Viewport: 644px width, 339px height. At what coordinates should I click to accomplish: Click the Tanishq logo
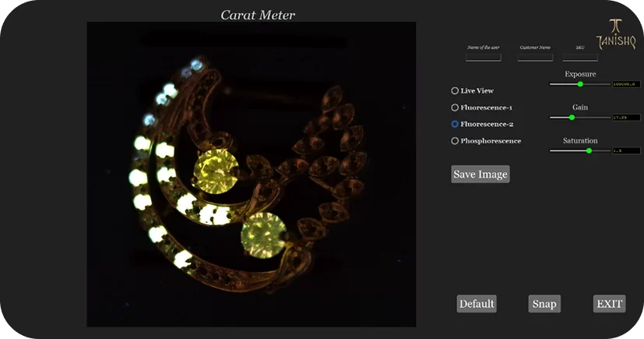[610, 34]
